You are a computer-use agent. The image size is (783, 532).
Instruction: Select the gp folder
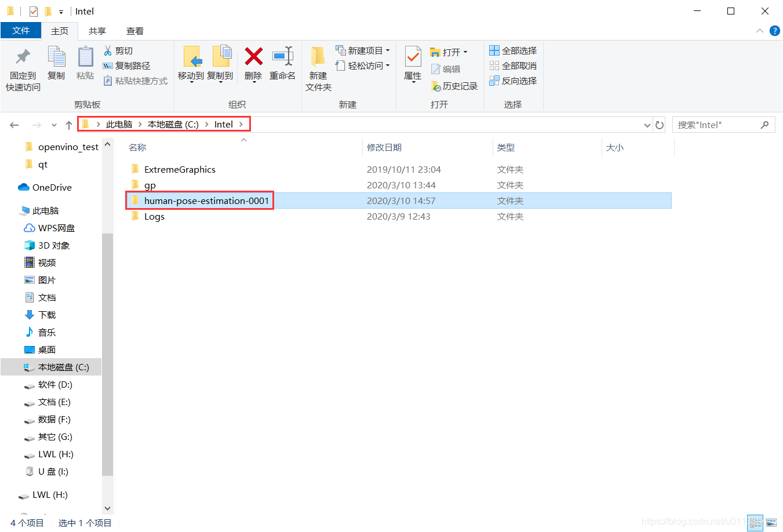coord(150,185)
